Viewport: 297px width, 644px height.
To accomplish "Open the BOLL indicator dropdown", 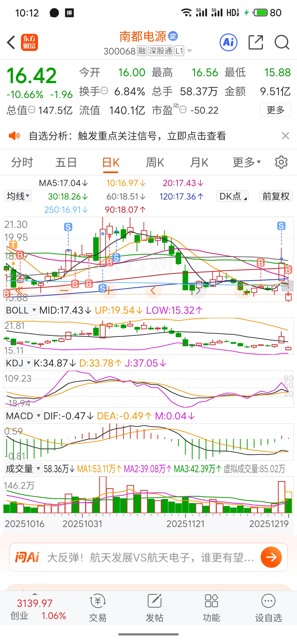I will click(x=21, y=310).
